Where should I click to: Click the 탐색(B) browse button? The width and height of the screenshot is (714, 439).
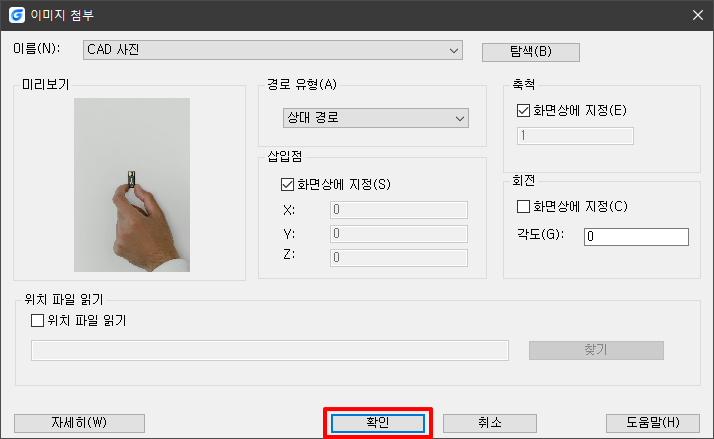coord(530,52)
